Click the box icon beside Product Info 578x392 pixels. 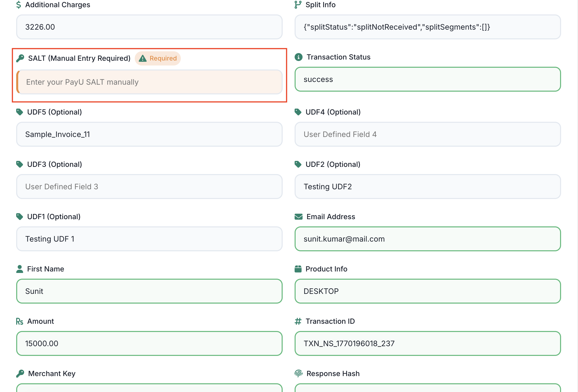pyautogui.click(x=298, y=269)
